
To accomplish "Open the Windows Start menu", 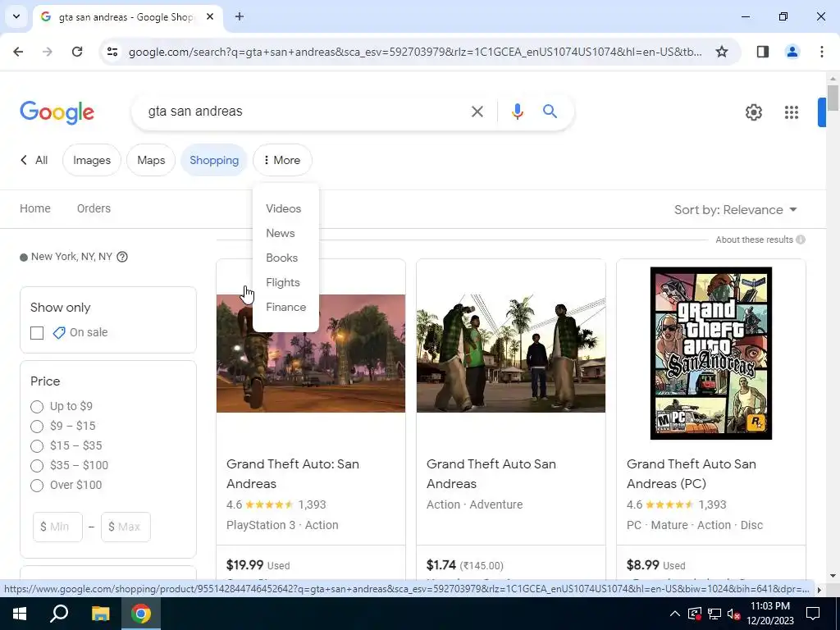I will coord(20,614).
